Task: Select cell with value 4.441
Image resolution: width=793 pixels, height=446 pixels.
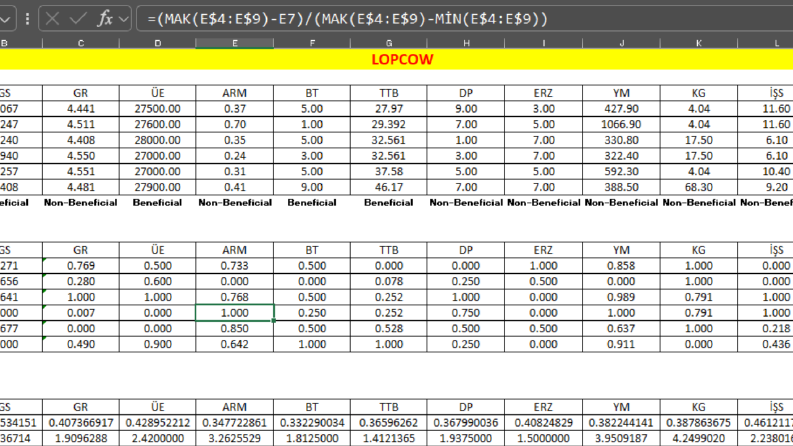Action: point(81,109)
